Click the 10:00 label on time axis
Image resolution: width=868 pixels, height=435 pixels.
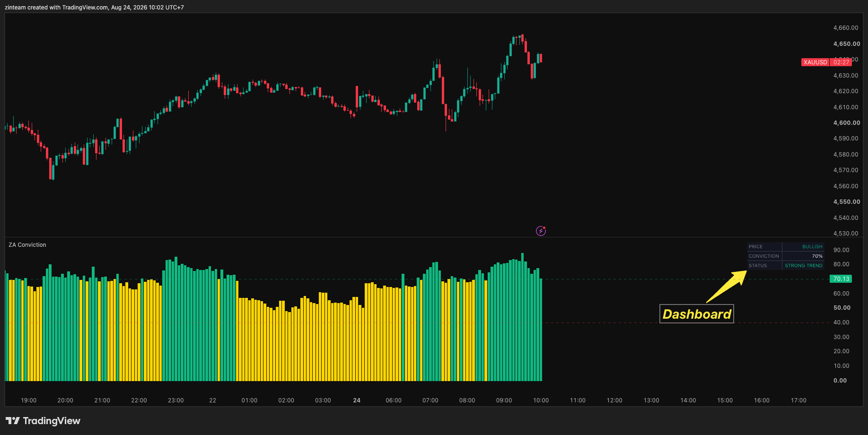[x=541, y=400]
